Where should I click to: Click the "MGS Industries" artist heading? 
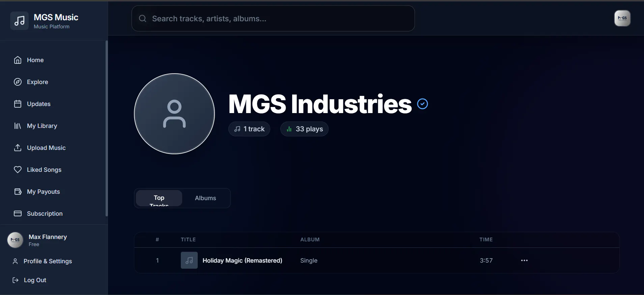[x=320, y=104]
